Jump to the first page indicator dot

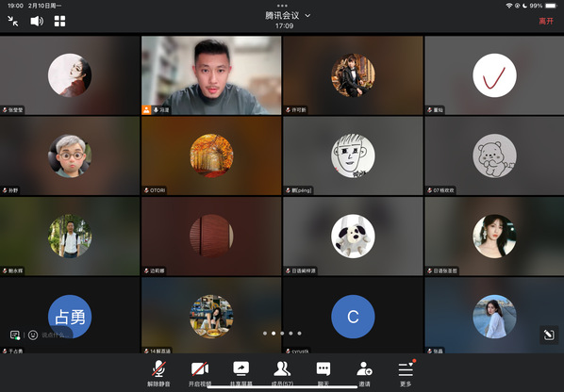point(265,334)
